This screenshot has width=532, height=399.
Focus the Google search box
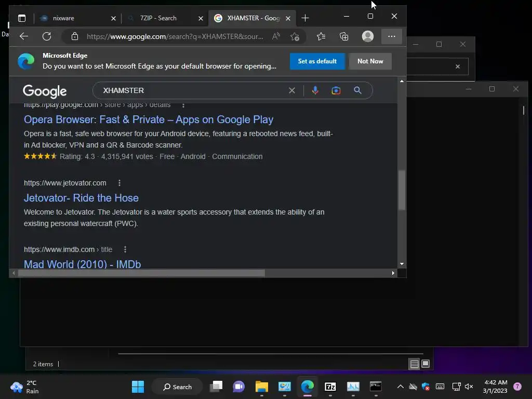[x=193, y=90]
